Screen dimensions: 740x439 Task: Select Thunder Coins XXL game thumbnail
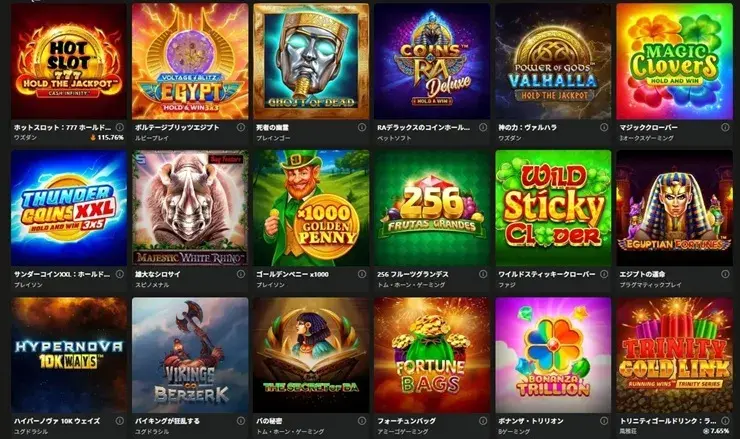(x=69, y=208)
